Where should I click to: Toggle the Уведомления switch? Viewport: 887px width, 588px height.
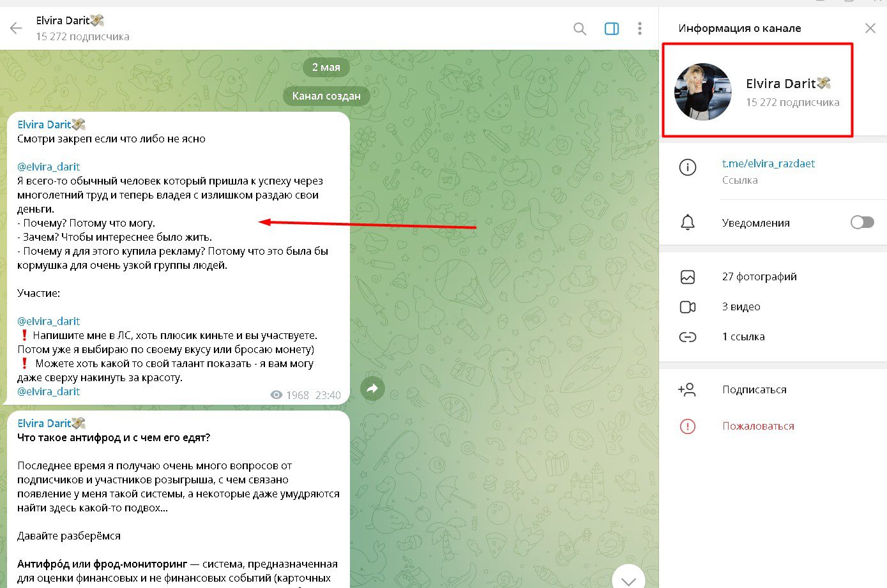pos(862,222)
